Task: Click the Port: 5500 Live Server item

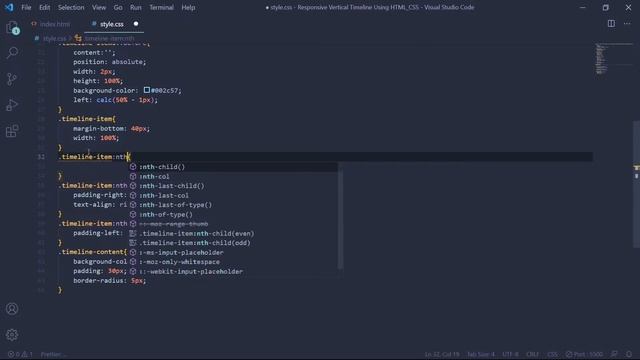Action: click(x=584, y=354)
